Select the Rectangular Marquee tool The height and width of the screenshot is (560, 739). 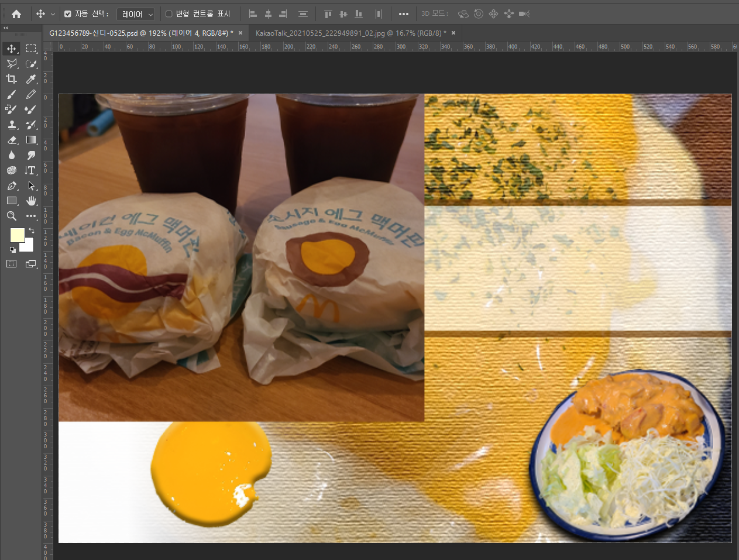coord(31,49)
